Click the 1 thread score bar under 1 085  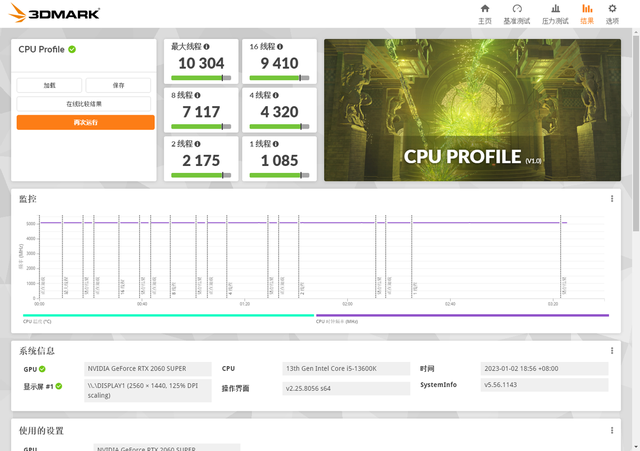point(280,175)
